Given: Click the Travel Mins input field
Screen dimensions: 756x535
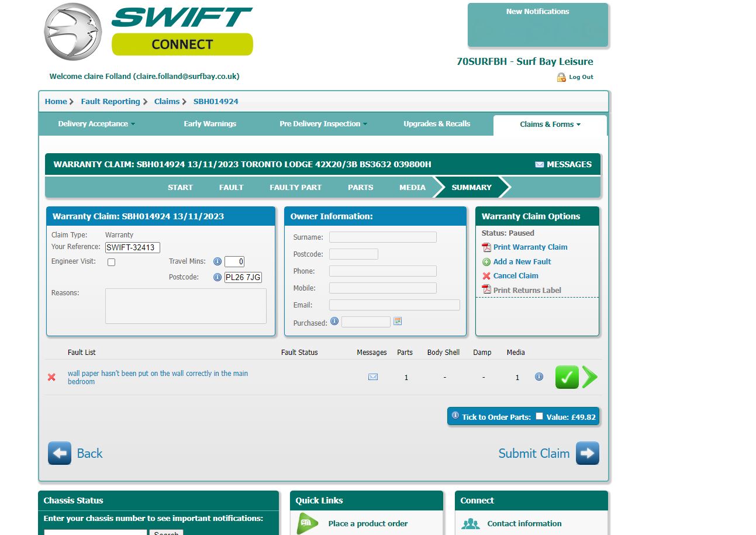Looking at the screenshot, I should pyautogui.click(x=234, y=262).
